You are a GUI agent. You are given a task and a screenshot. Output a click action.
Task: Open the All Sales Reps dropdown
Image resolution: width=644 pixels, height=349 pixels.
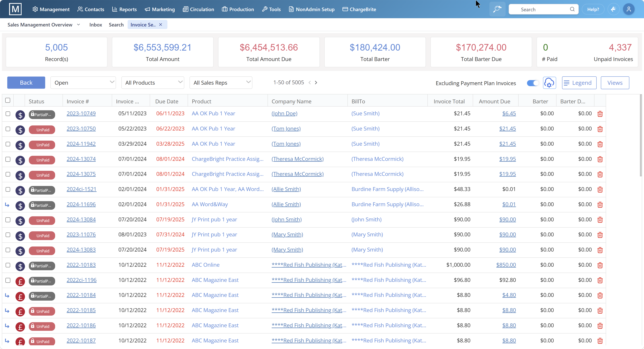221,82
